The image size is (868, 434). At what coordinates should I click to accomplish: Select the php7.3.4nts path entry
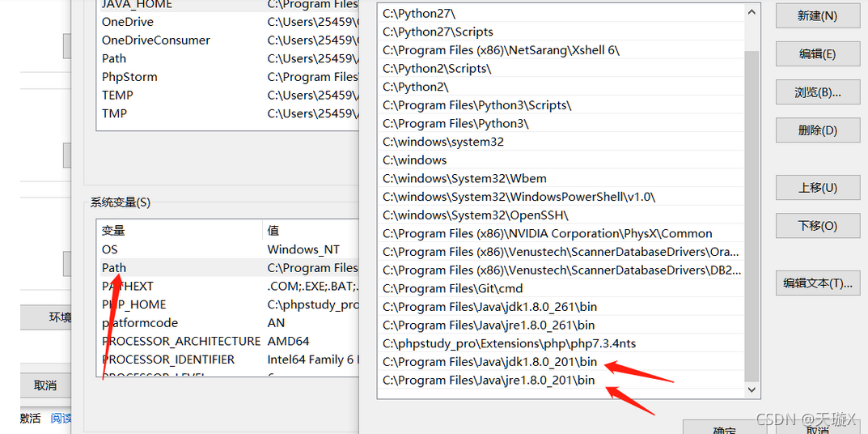510,343
